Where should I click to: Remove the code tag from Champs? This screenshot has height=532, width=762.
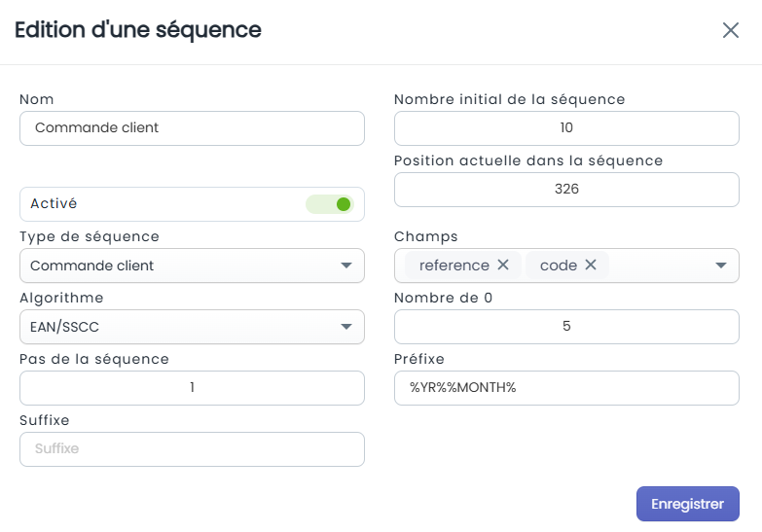pos(591,265)
